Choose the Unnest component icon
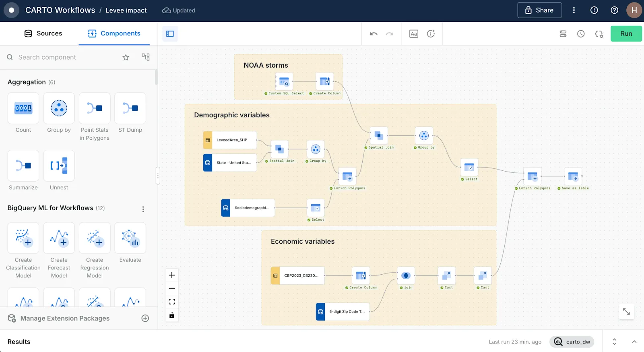This screenshot has height=352, width=644. 59,166
